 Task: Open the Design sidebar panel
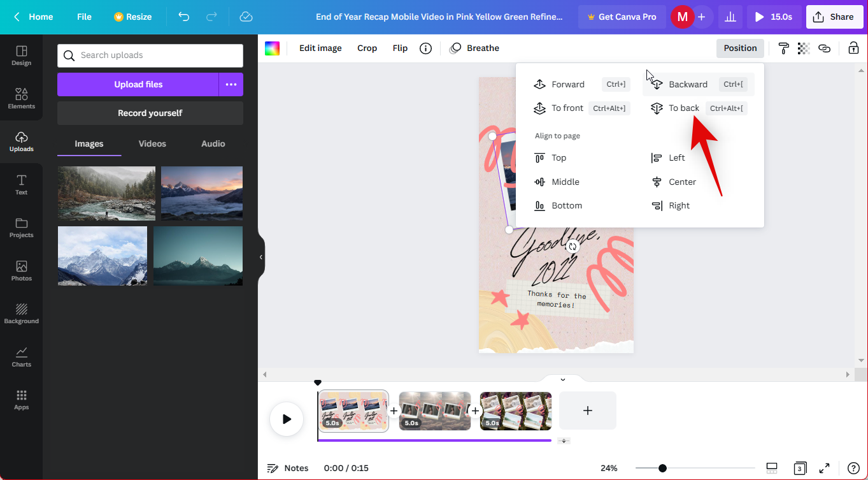[x=21, y=55]
